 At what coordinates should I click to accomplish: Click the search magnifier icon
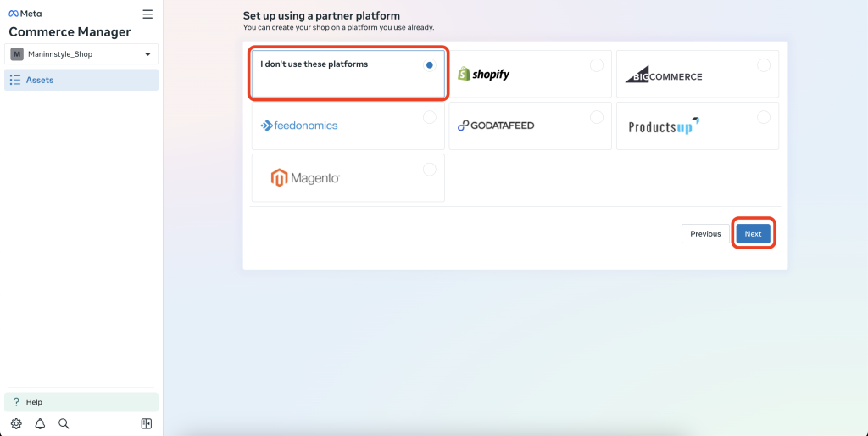(x=64, y=423)
